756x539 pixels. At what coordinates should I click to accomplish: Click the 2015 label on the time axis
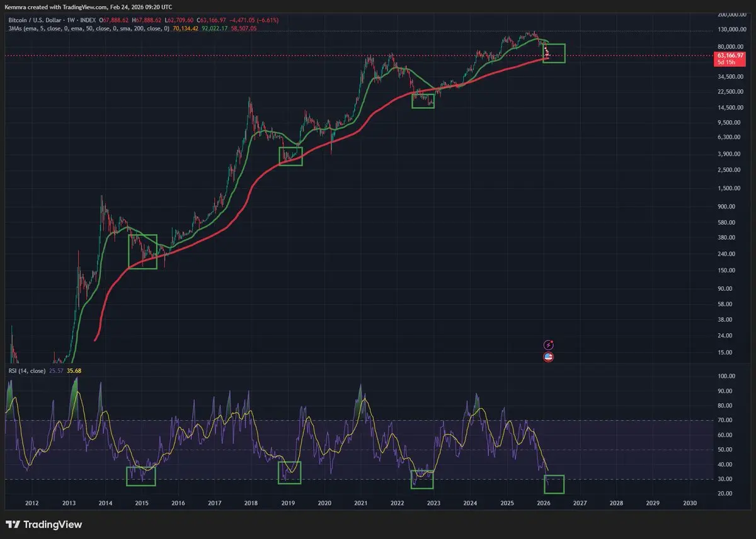pos(142,503)
